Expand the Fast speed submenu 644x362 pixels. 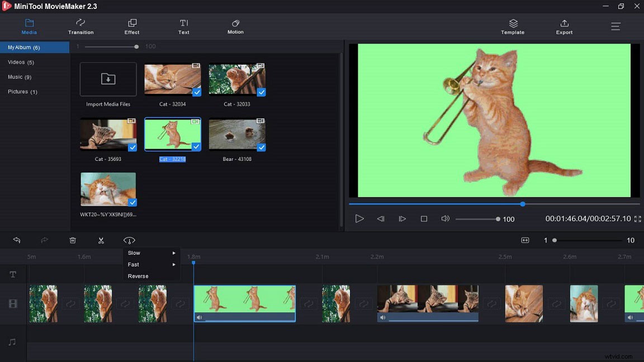(151, 264)
